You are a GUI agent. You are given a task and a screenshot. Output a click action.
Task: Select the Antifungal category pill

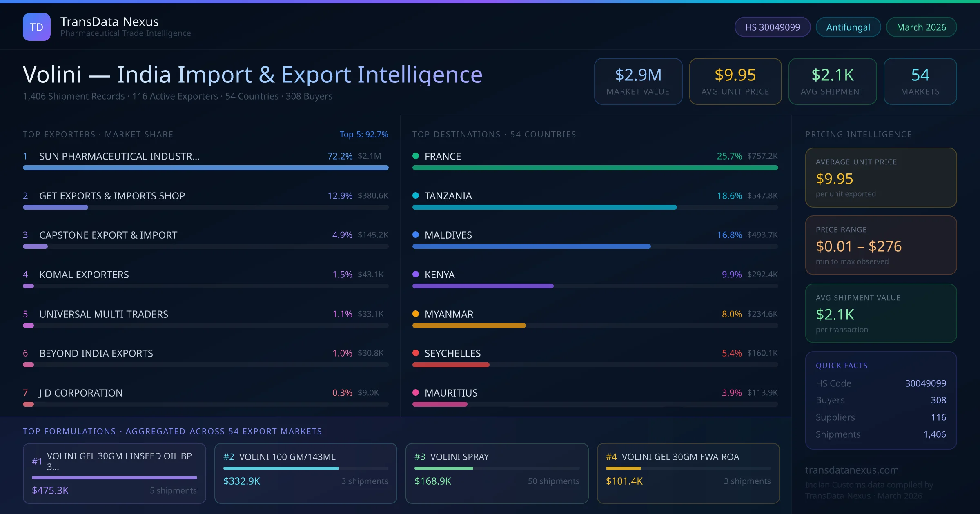tap(848, 27)
